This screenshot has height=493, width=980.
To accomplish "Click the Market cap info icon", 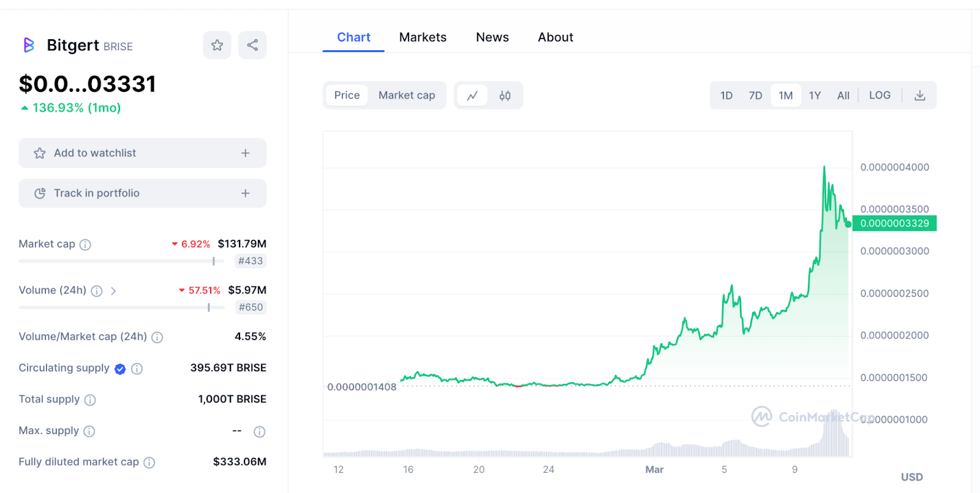I will click(86, 245).
